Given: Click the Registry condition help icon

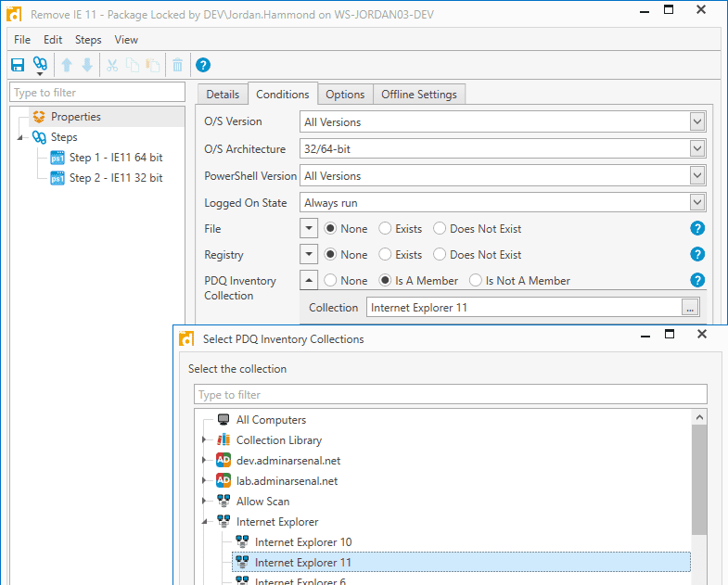Looking at the screenshot, I should [x=696, y=254].
